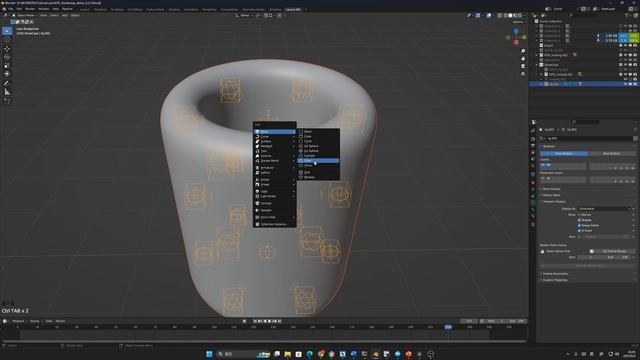Screen dimensions: 640x360
Task: Click the viewport zoom magnifier icon
Action: coord(523,51)
